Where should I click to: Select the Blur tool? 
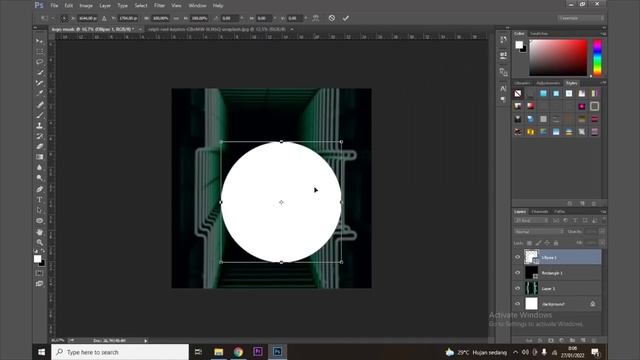39,168
